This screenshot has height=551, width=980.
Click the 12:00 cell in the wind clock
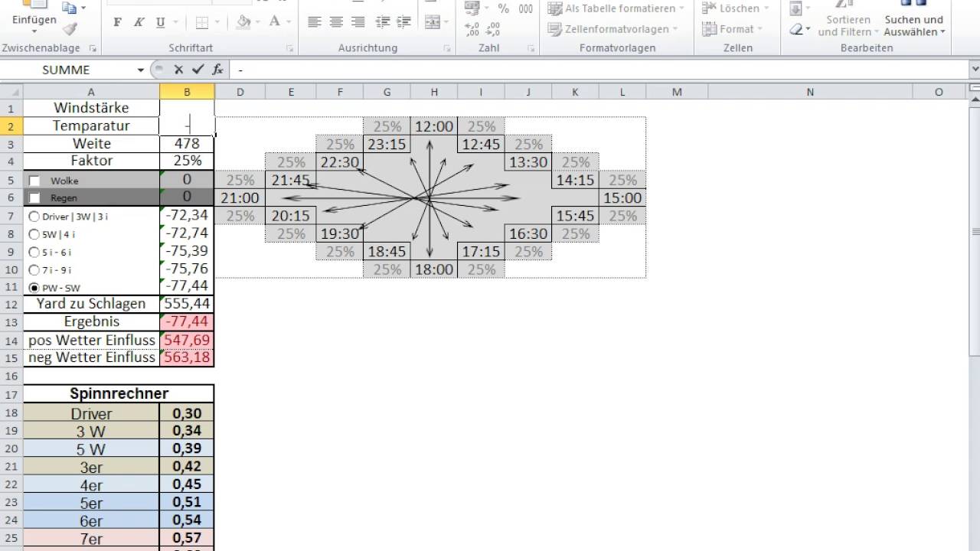coord(434,126)
